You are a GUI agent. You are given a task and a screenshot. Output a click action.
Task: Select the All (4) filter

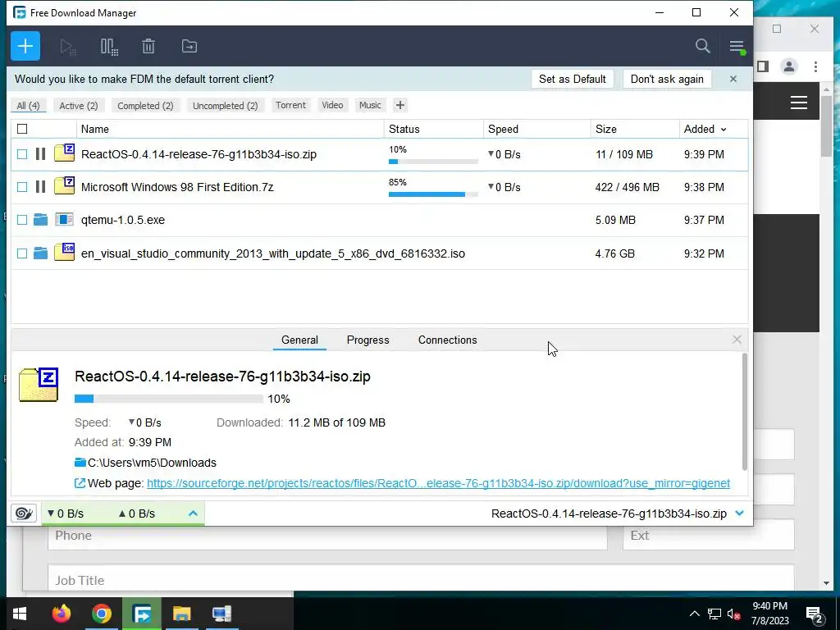[x=29, y=106]
